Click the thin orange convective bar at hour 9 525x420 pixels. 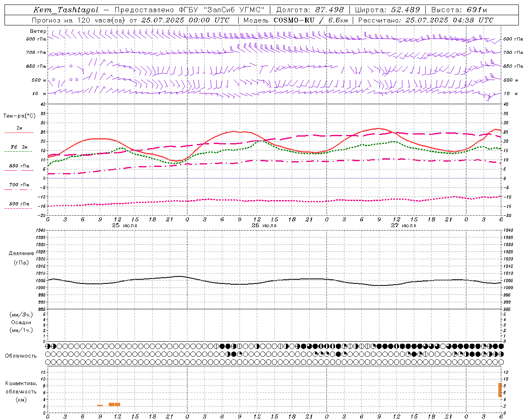pos(100,405)
